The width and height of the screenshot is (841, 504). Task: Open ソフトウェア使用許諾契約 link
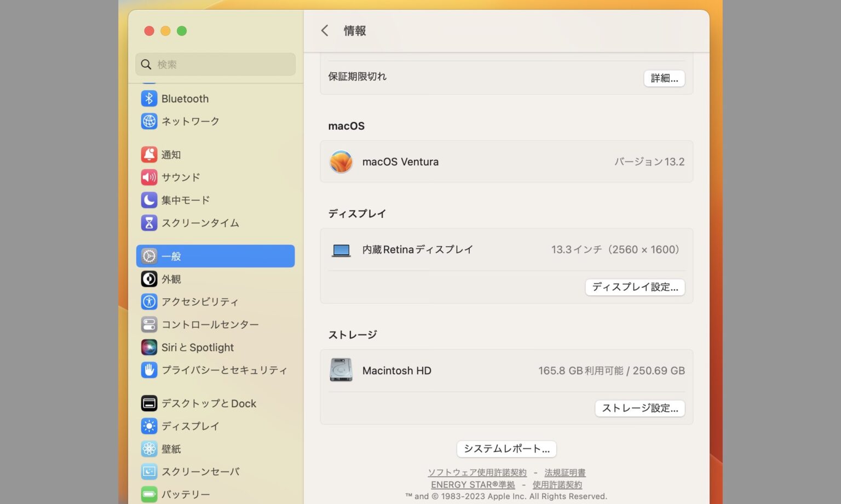(x=477, y=472)
